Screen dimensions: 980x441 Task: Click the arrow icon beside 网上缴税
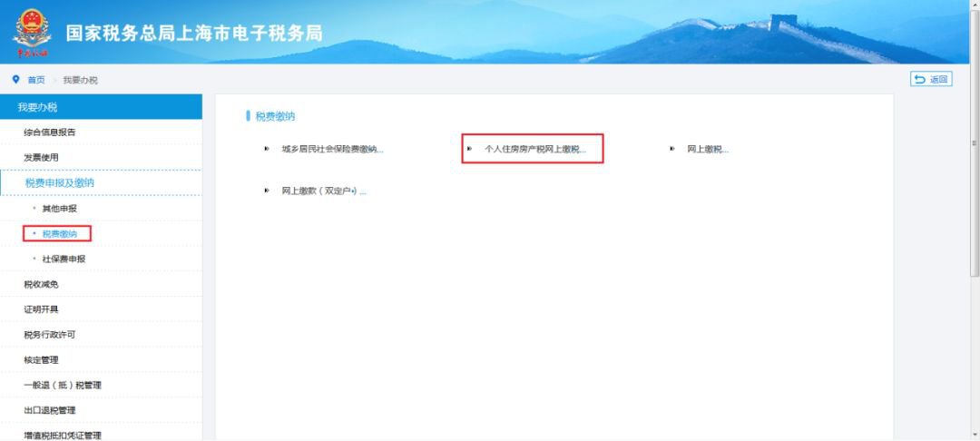tap(672, 149)
